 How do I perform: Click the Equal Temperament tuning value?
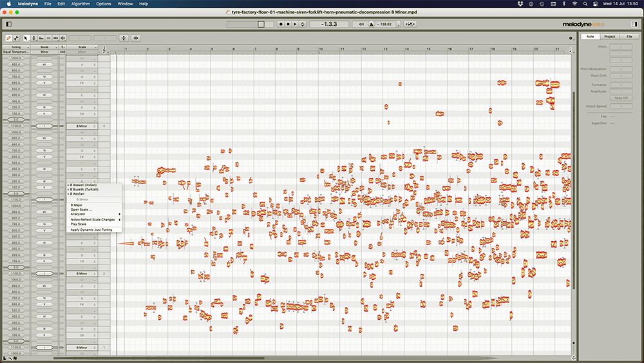(x=16, y=52)
